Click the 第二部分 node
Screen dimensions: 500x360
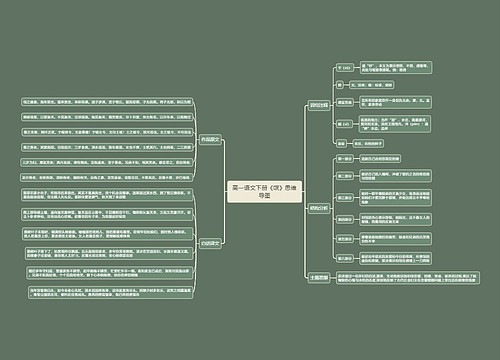[344, 176]
